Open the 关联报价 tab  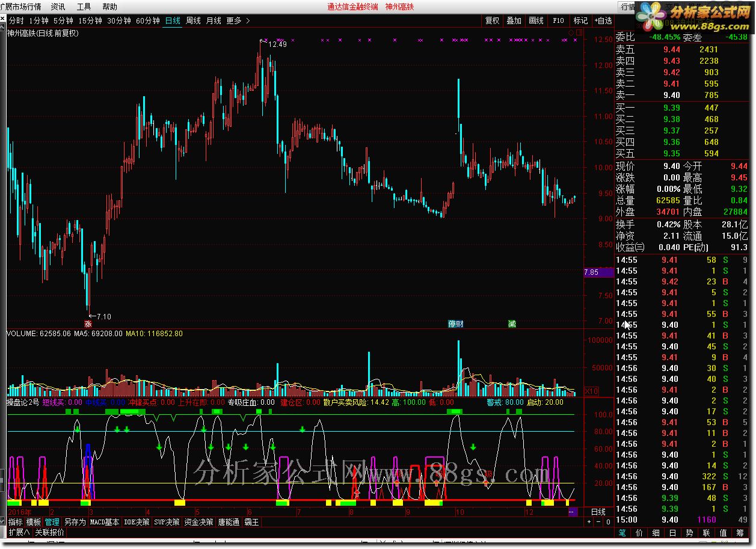coord(49,532)
